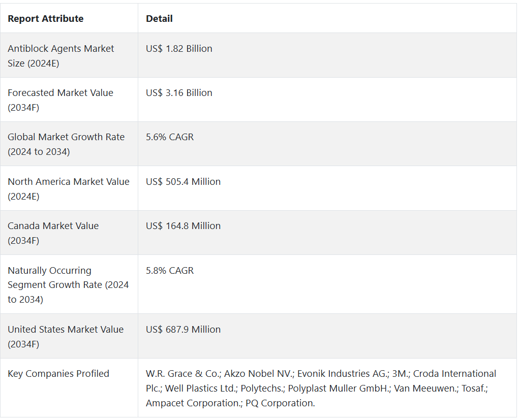Screen dimensions: 519x420
Task: Select the Canada Market Value (2034F) label
Action: click(x=53, y=233)
